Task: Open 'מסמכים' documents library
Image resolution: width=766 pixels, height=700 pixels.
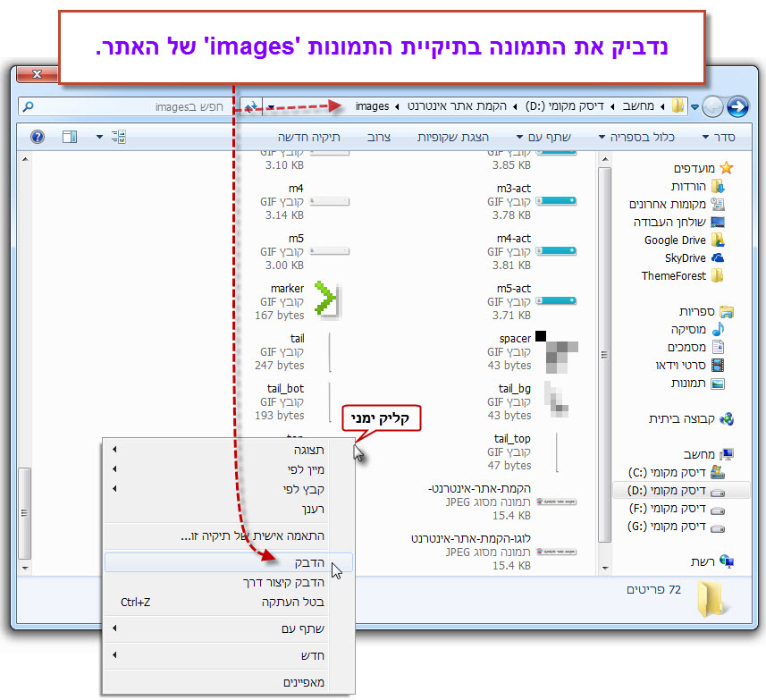Action: coord(696,347)
